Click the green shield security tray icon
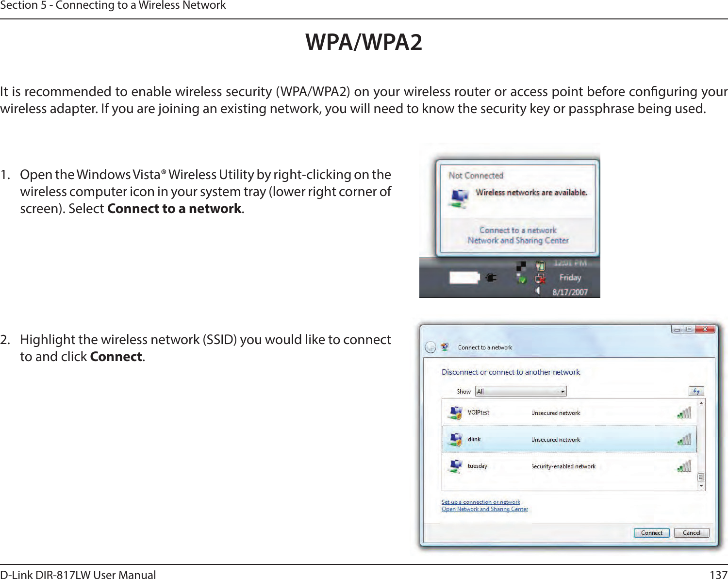Screen dimensions: 728x579 522,279
